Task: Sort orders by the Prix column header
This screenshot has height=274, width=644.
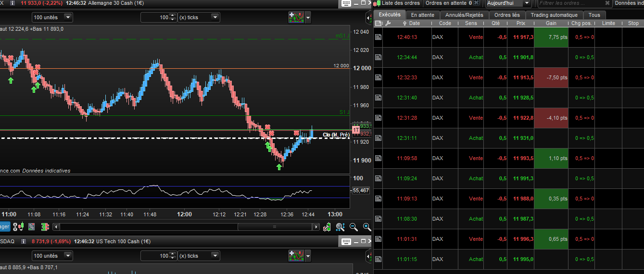Action: click(x=521, y=23)
